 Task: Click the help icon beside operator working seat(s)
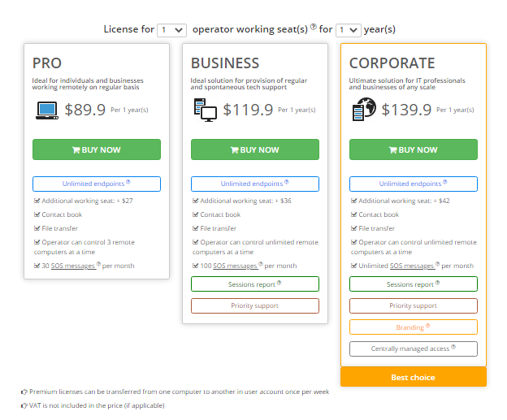[x=313, y=27]
